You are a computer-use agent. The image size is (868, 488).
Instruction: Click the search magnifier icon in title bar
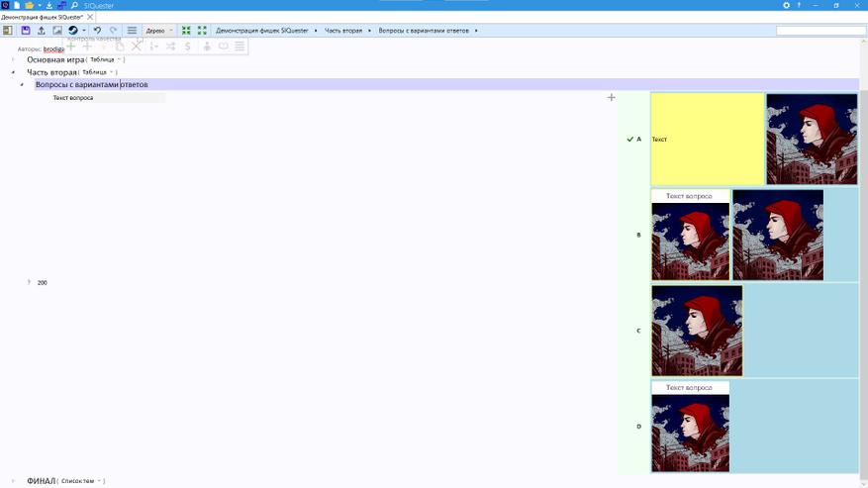(74, 5)
